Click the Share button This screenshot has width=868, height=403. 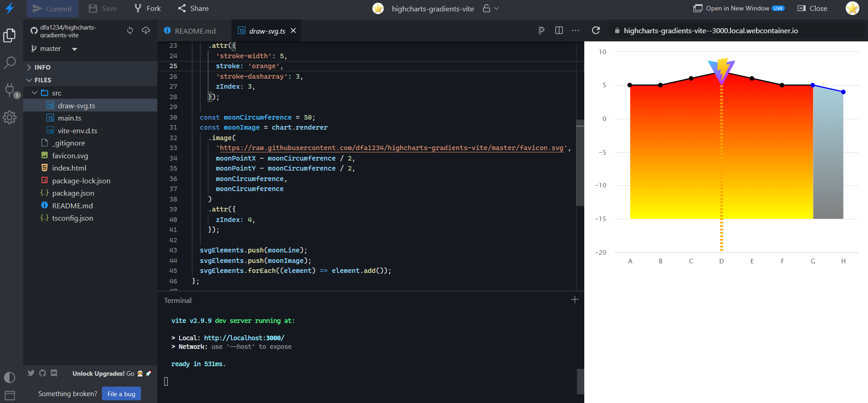(193, 9)
